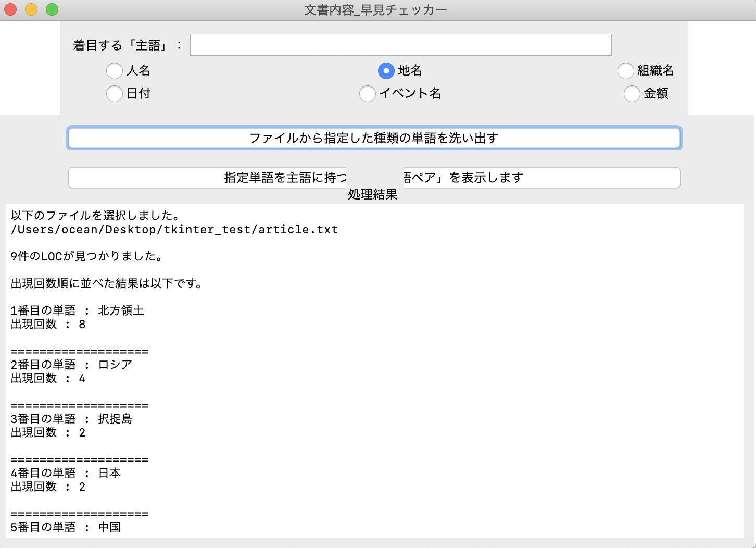Select the 金額 radio button
The height and width of the screenshot is (548, 756).
(632, 94)
